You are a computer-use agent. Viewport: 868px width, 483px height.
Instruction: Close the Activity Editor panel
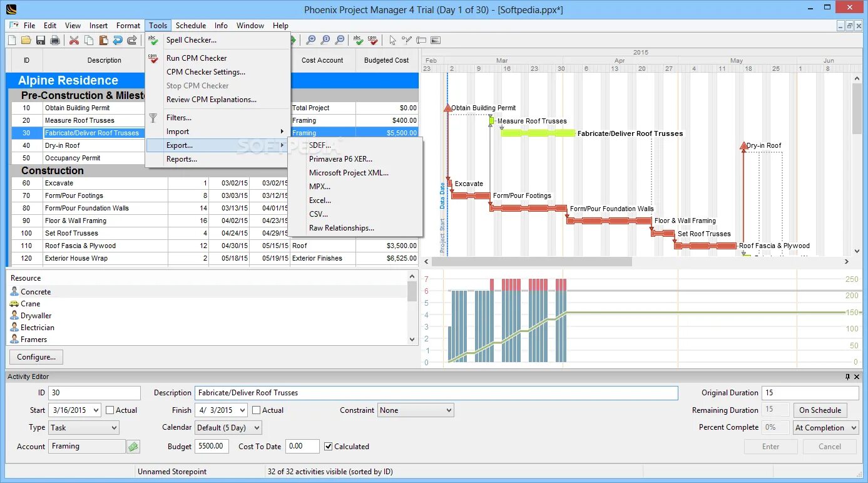[x=857, y=377]
